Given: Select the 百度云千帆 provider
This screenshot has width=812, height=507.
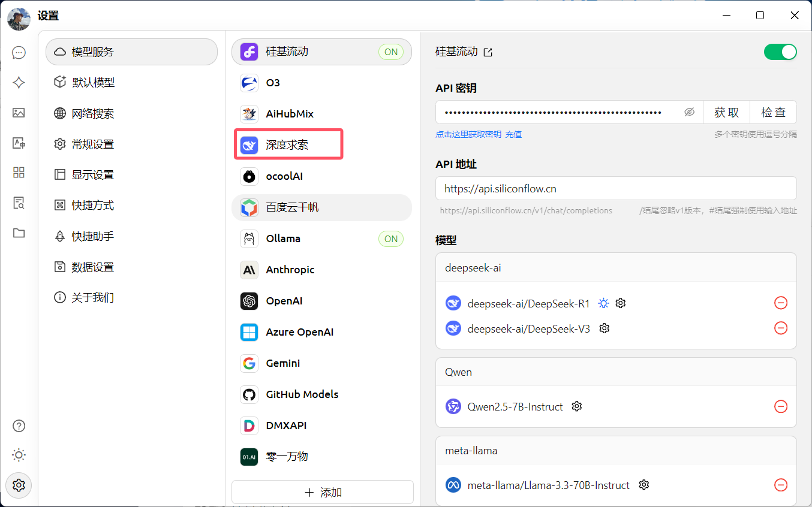Looking at the screenshot, I should 321,207.
